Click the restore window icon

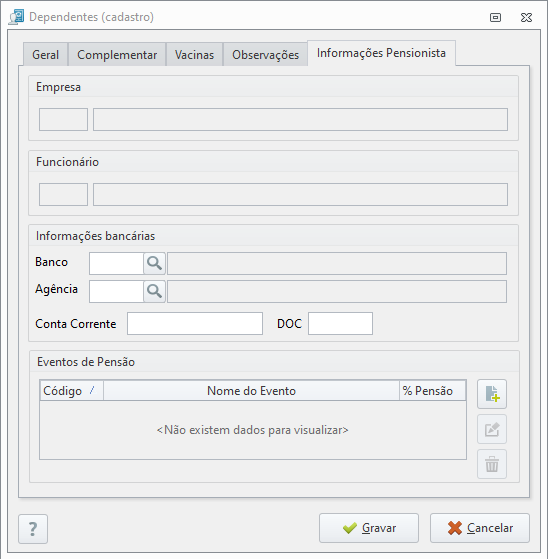(x=495, y=17)
